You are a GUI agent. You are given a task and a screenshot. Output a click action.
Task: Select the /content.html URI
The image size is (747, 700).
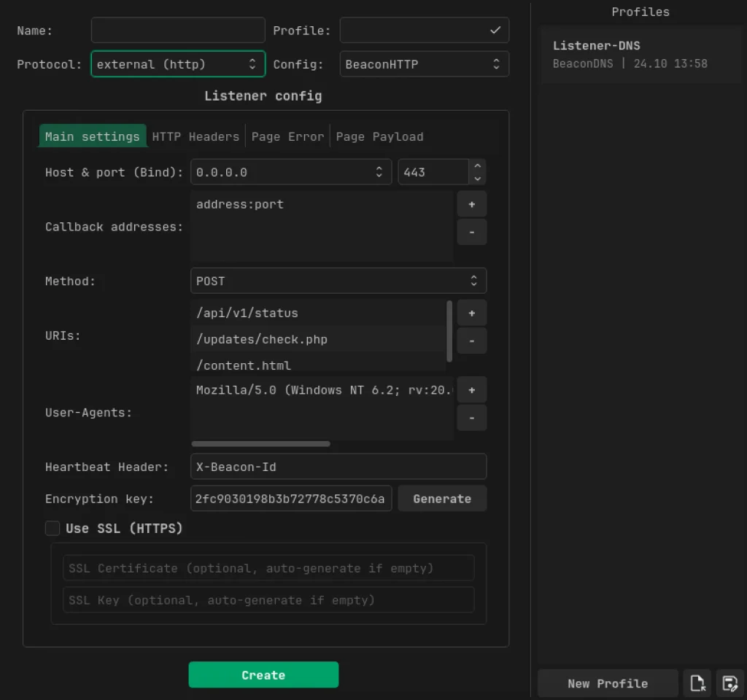(318, 363)
